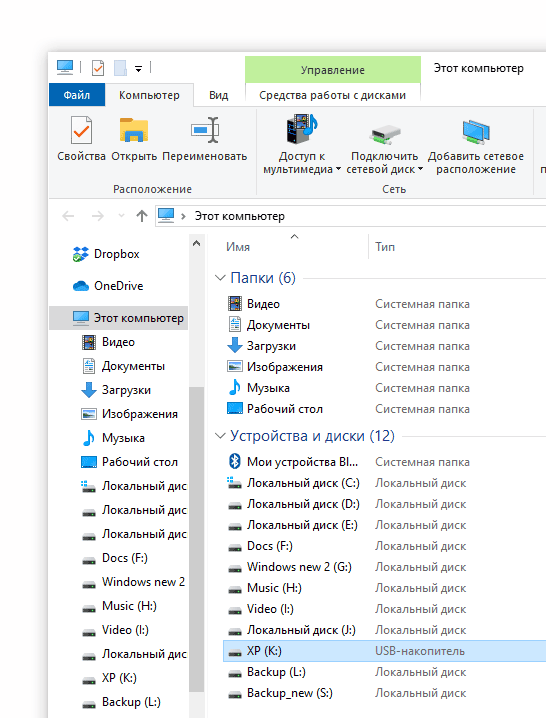Sort by the Тип column header
546x718 pixels.
click(x=385, y=247)
